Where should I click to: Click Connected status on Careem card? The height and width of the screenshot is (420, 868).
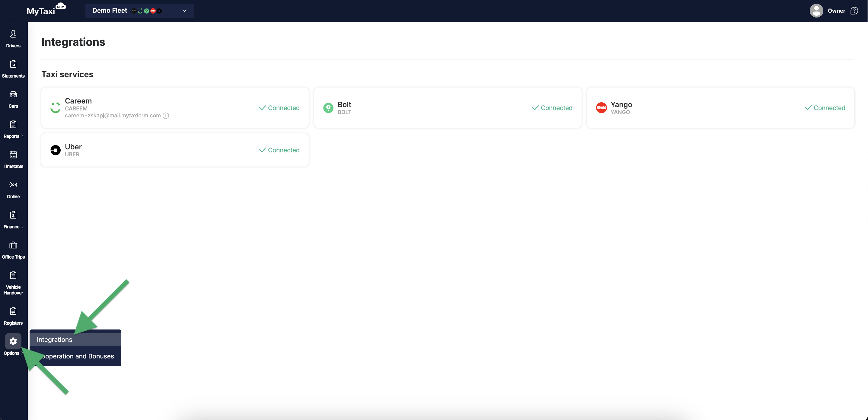pos(279,108)
